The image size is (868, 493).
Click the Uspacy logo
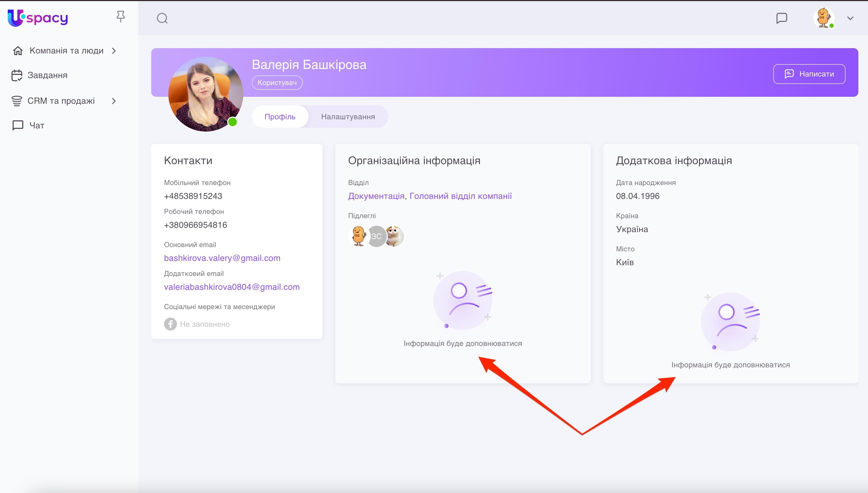[x=37, y=18]
